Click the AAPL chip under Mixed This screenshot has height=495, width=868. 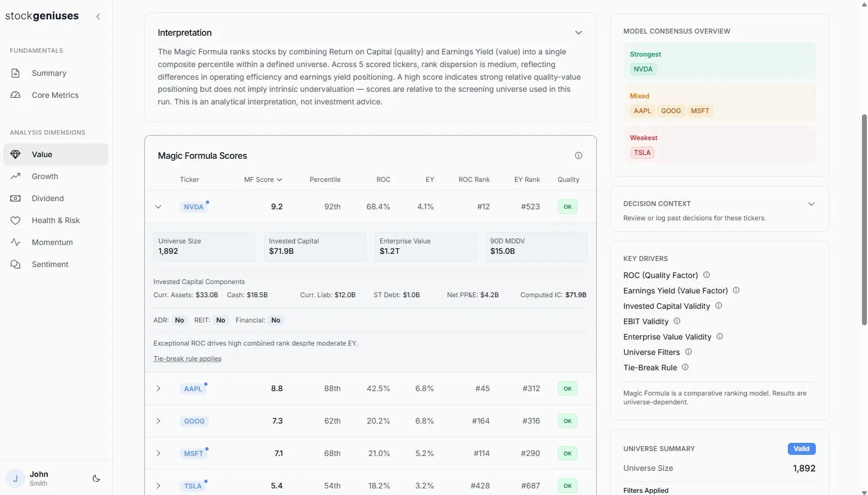642,111
